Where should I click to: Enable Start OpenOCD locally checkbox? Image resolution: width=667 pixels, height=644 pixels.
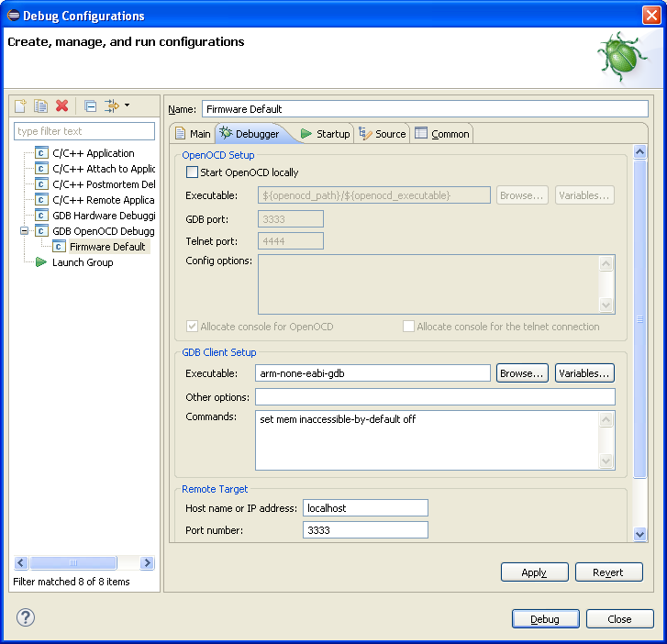(193, 172)
